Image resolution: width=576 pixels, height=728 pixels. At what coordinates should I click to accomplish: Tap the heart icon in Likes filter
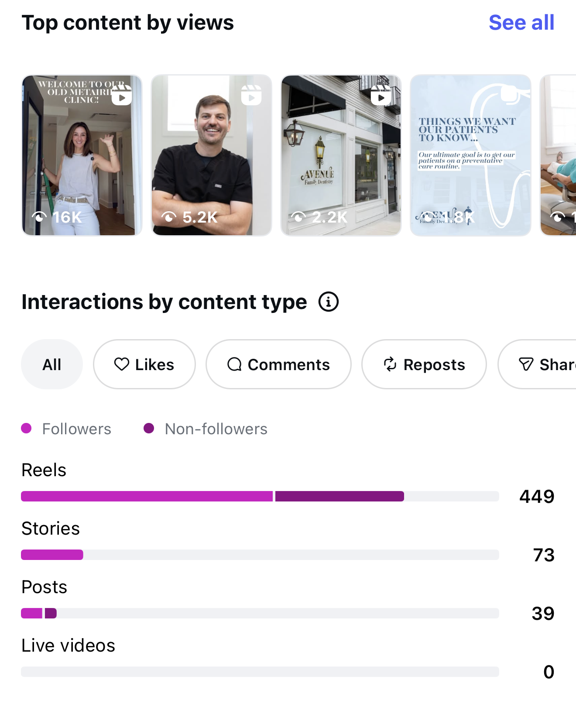[122, 364]
